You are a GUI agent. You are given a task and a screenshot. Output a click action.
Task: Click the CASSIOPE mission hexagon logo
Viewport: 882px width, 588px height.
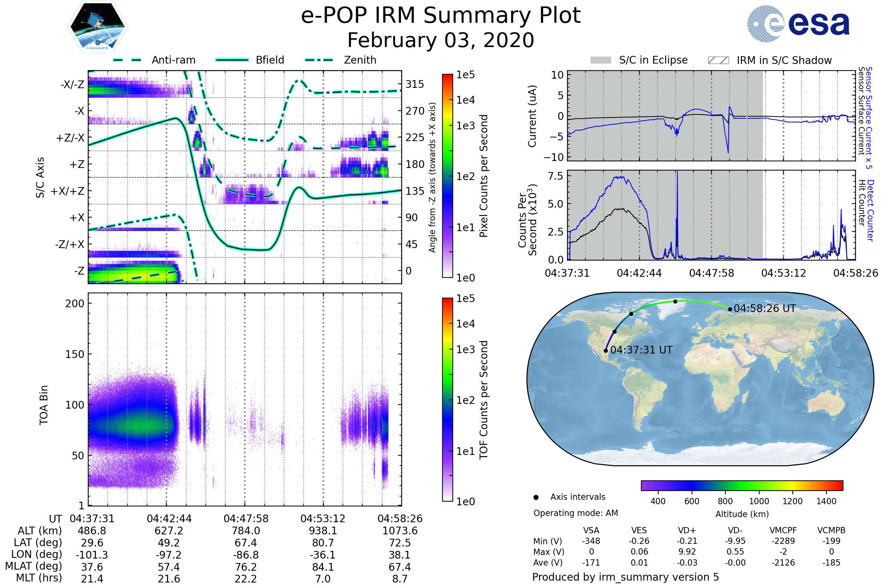[x=97, y=27]
